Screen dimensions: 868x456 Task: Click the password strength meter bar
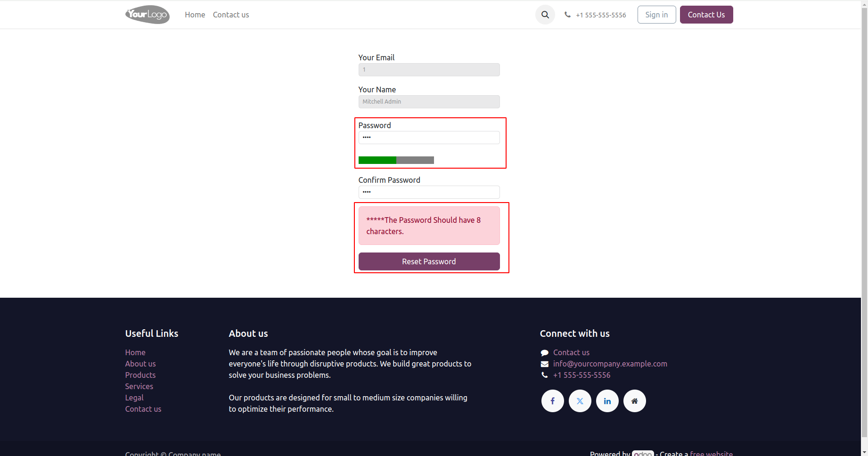[x=396, y=160]
